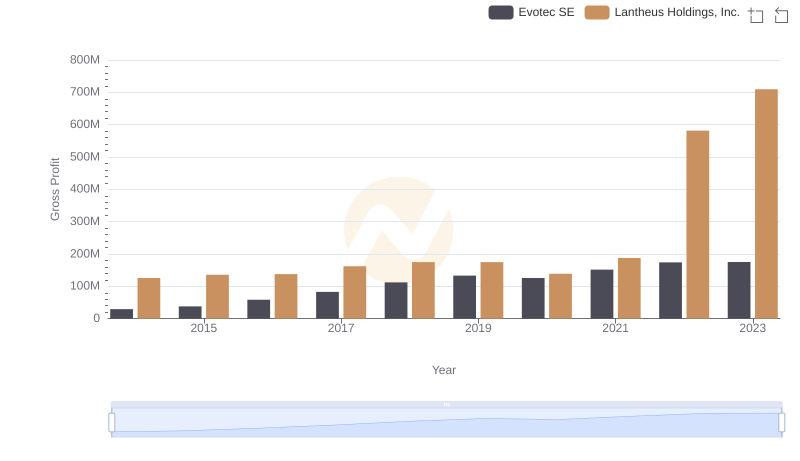Screen dimensions: 800x461
Task: Select the 2019 Lantheus Holdings bar
Action: pos(492,291)
